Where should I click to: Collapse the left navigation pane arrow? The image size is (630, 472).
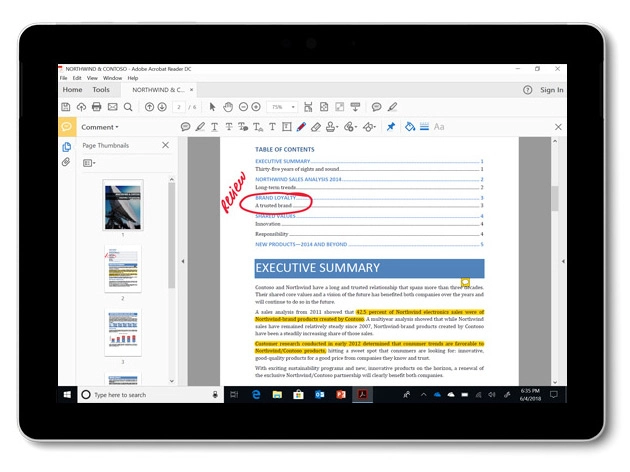pos(182,262)
